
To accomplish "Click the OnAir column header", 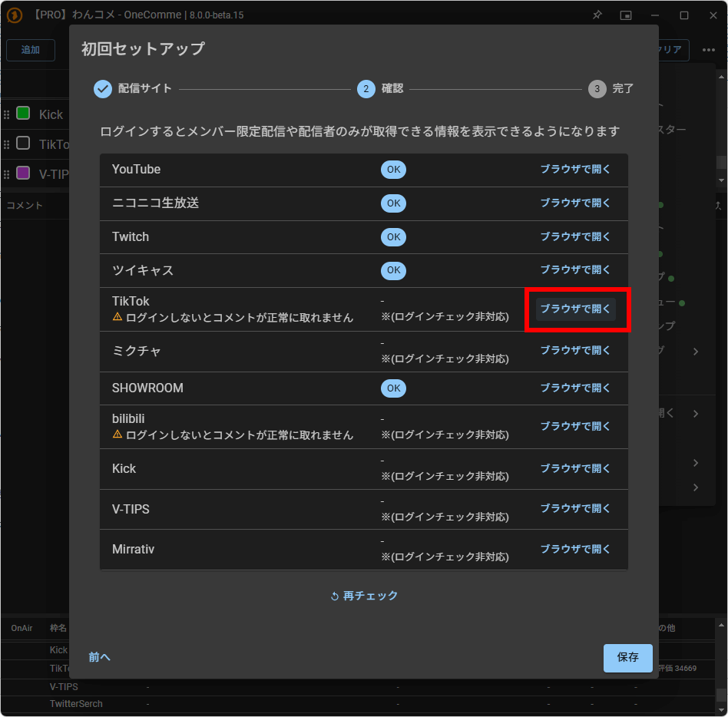I will [22, 628].
